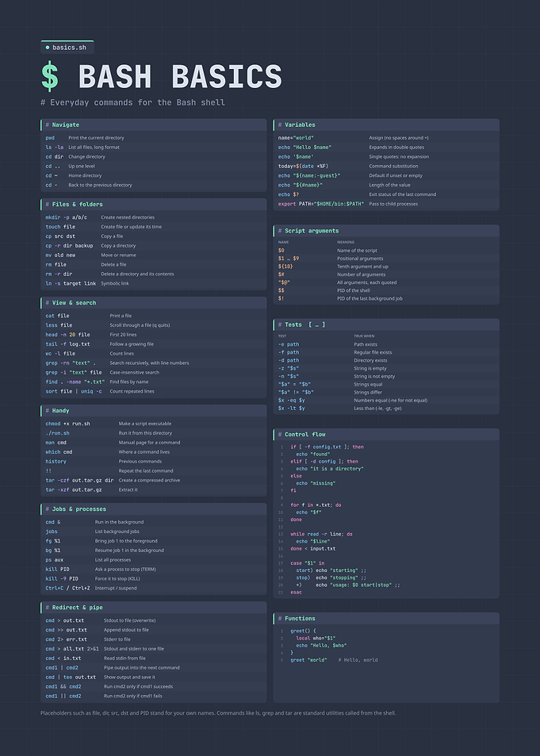Click the "today=$(date +%F)" line
Image resolution: width=540 pixels, height=756 pixels.
(303, 166)
